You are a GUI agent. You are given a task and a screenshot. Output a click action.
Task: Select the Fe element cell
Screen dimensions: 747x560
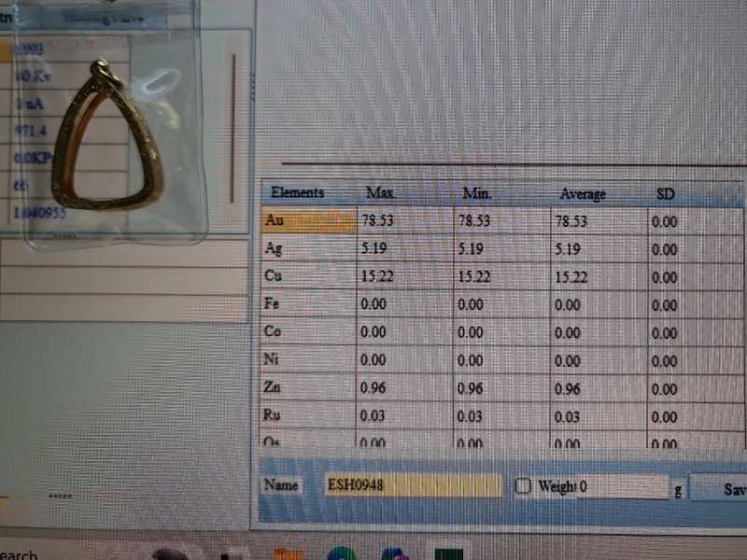pyautogui.click(x=308, y=304)
